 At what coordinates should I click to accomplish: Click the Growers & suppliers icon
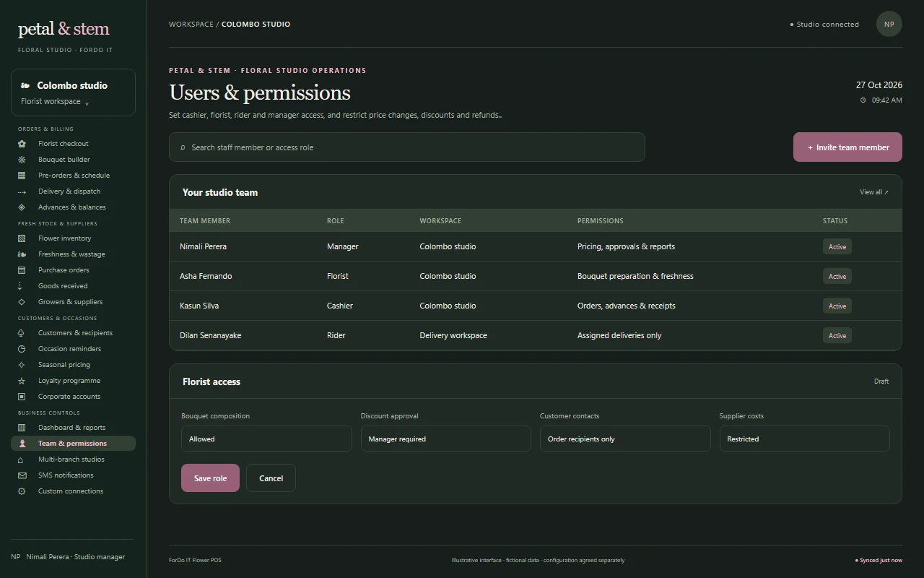(22, 302)
